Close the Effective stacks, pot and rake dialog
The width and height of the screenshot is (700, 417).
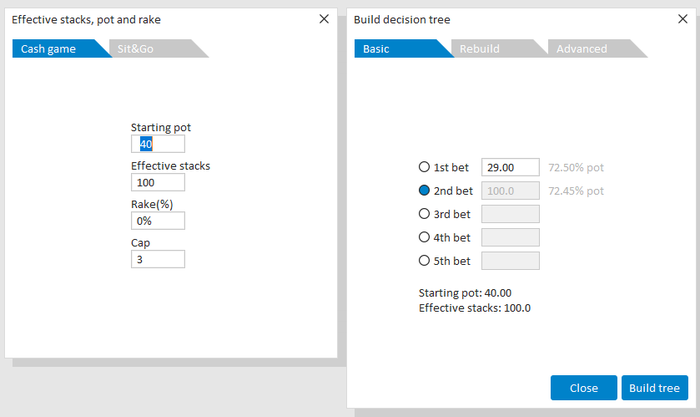coord(324,19)
